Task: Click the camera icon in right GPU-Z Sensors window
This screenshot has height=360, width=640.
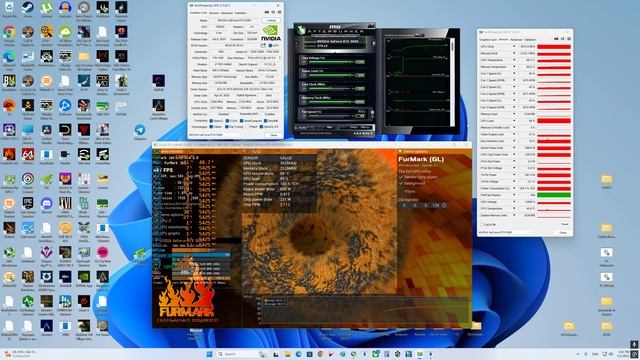Action: pyautogui.click(x=556, y=39)
